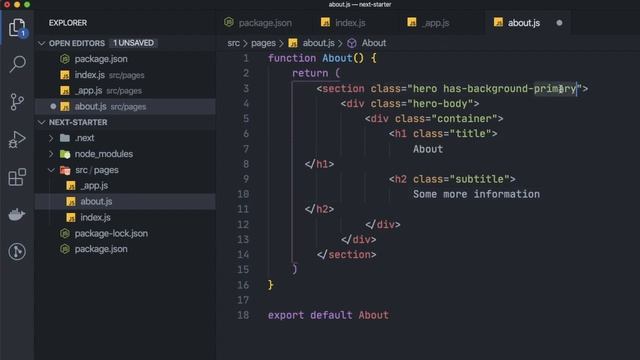Click about.js in the breadcrumb path
The width and height of the screenshot is (640, 360).
click(x=318, y=43)
